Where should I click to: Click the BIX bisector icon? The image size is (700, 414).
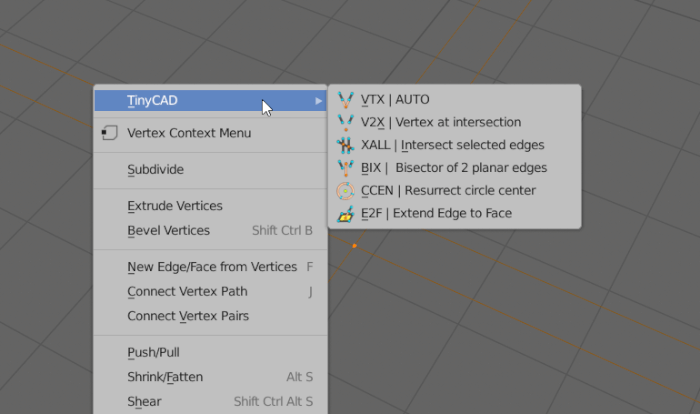(346, 168)
